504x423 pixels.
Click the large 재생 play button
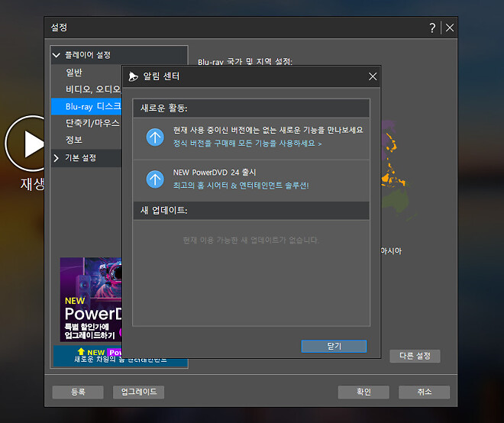click(x=24, y=144)
